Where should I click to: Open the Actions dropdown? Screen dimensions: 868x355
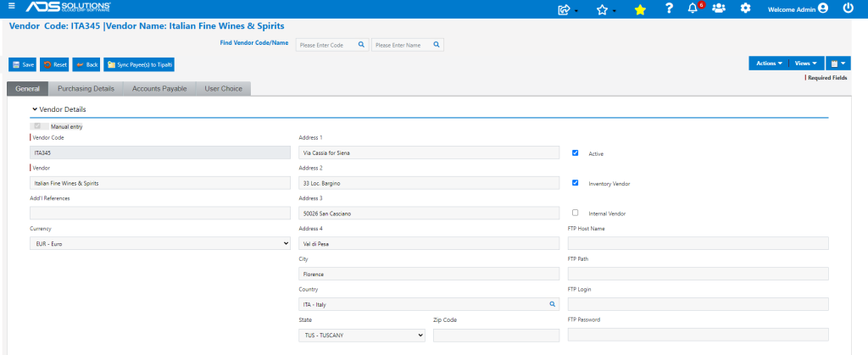click(x=769, y=64)
